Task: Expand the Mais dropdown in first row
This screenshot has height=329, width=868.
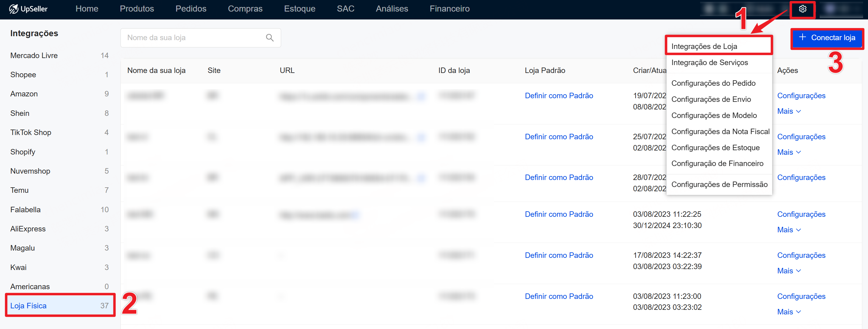Action: pyautogui.click(x=789, y=111)
